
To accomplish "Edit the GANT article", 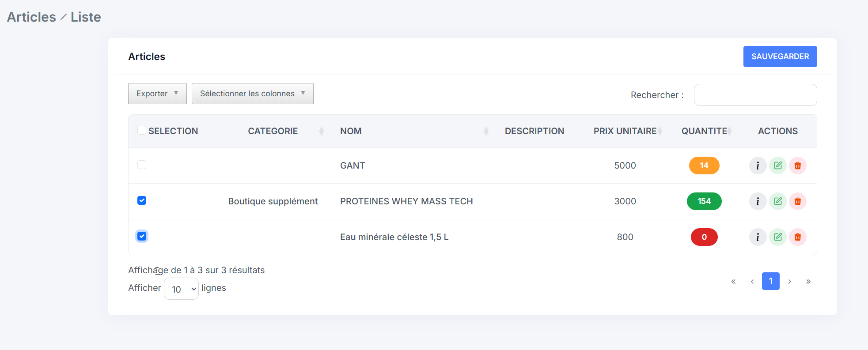I will 778,166.
